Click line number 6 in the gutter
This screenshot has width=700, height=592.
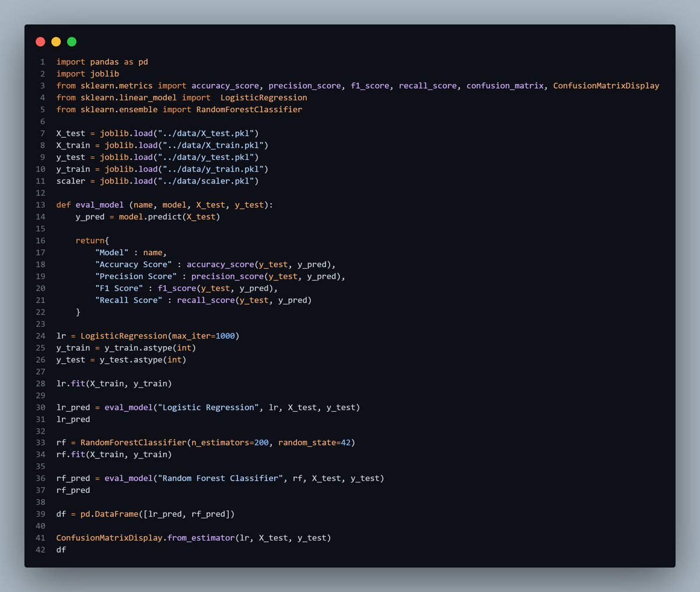click(42, 121)
